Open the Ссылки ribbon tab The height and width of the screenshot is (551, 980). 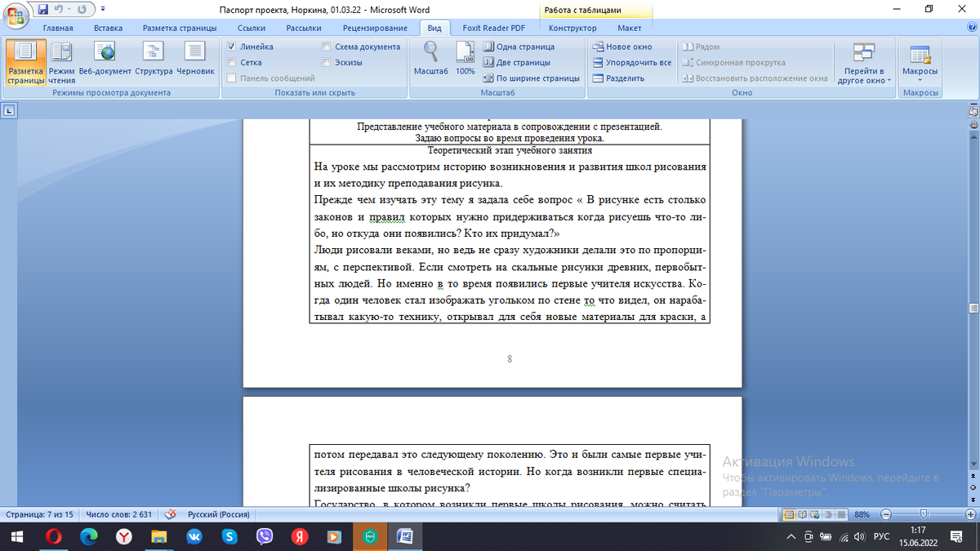pos(252,28)
